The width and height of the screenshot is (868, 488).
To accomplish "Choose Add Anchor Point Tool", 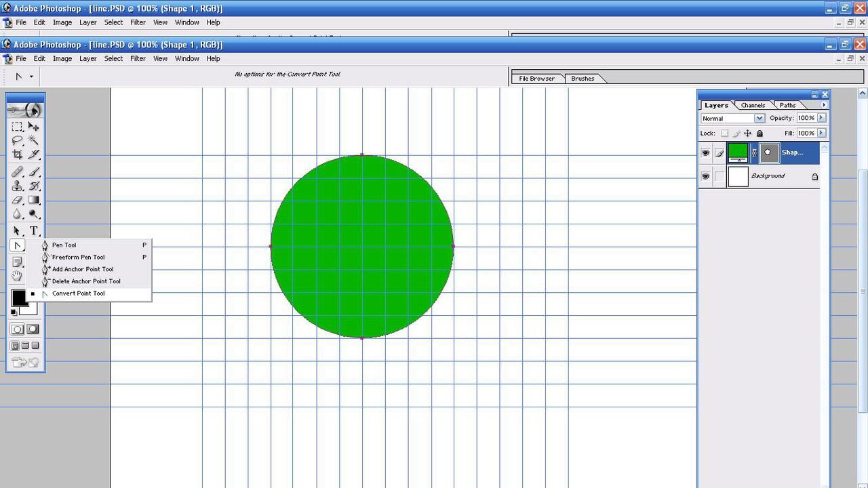I will pos(83,269).
